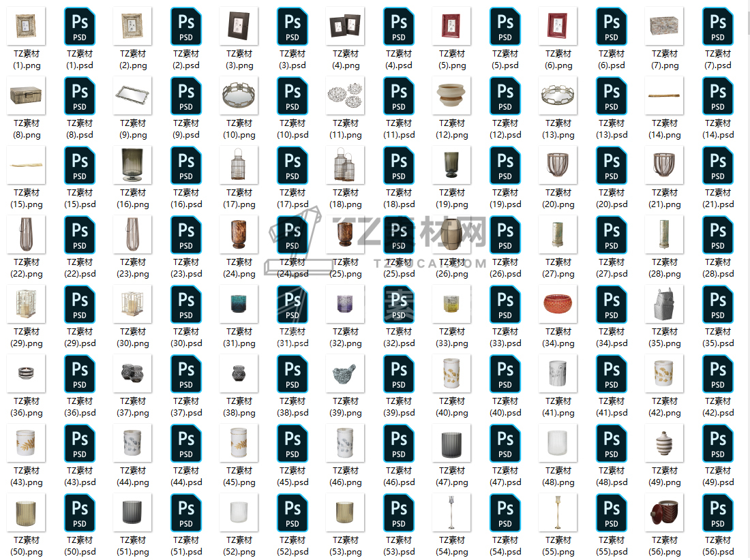Select the TZ素材 (40).psd icon

pos(505,373)
